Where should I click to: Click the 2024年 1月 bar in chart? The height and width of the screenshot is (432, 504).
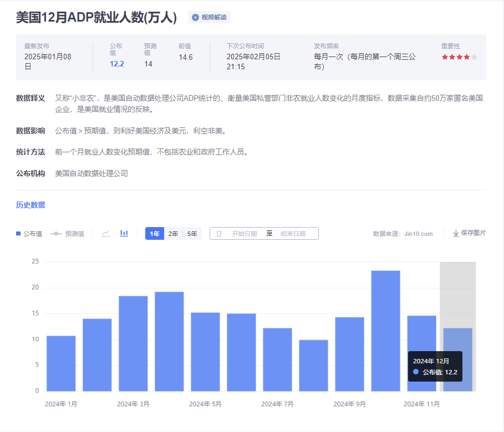coord(61,363)
